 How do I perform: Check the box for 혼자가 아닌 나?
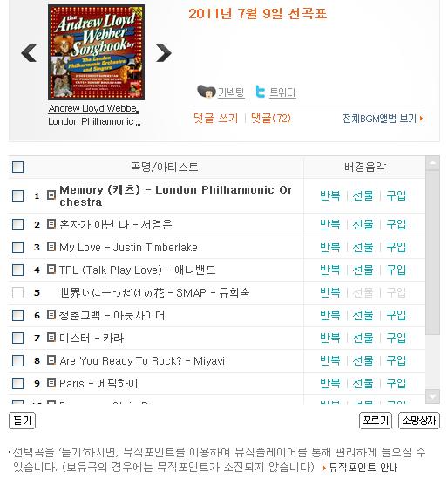coord(17,224)
